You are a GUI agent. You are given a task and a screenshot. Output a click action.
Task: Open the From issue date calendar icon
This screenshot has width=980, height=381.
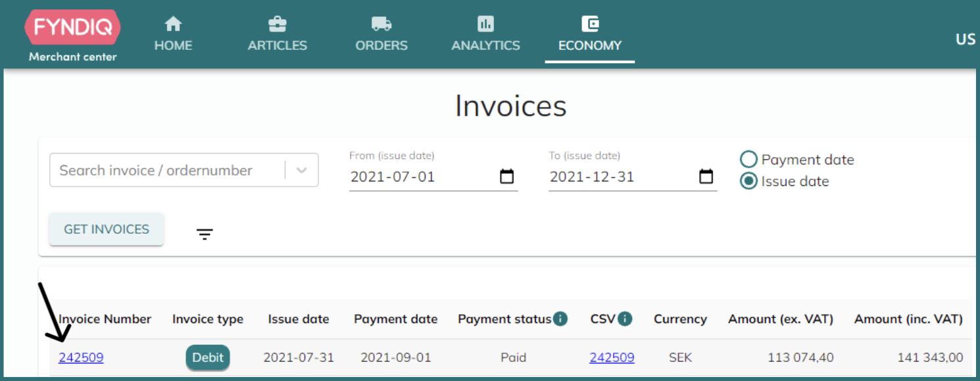tap(506, 177)
